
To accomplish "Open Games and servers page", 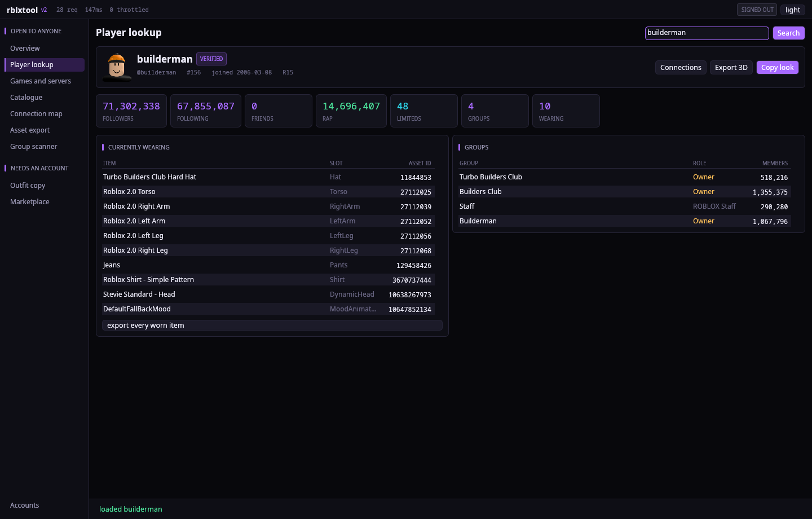I will 45,81.
